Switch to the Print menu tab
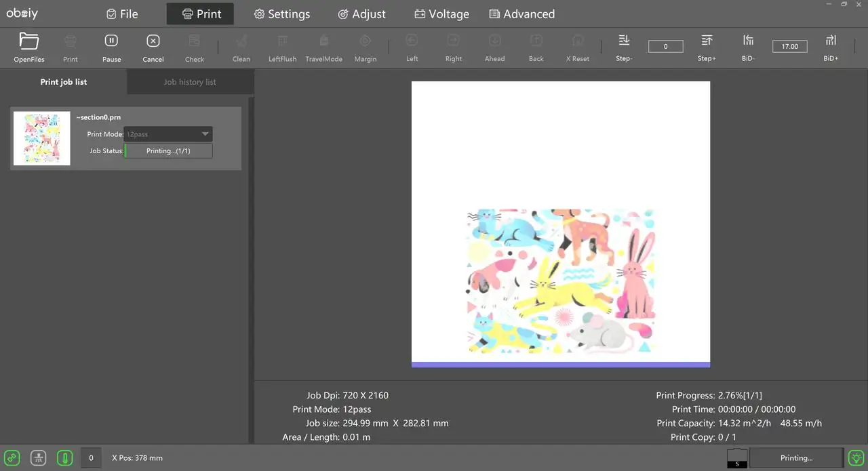 (x=200, y=14)
